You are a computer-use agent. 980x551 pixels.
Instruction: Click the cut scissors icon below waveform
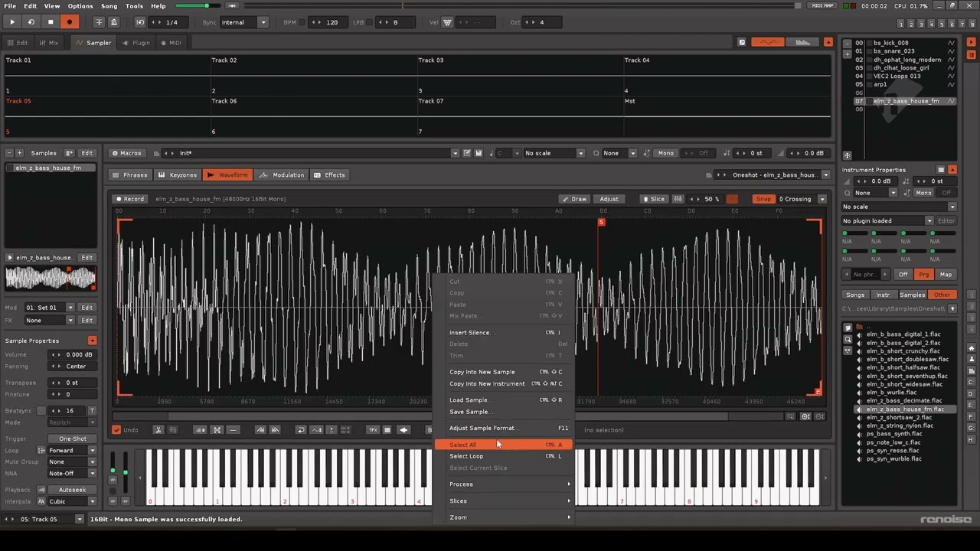[158, 430]
